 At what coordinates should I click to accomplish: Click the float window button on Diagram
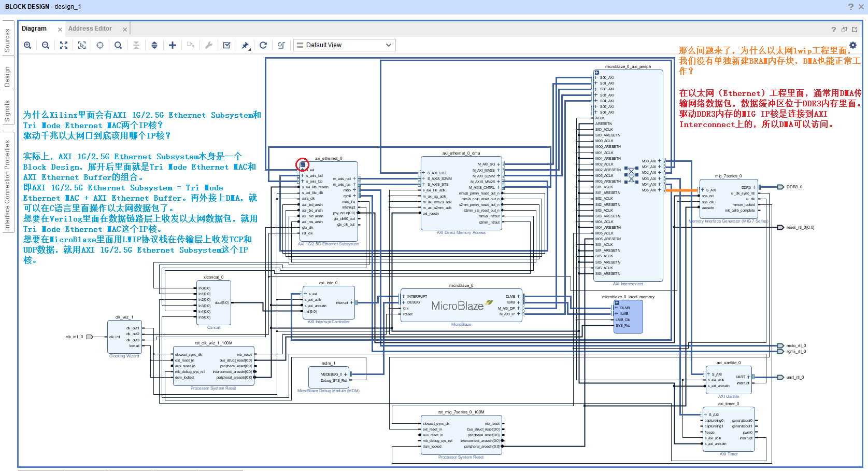(x=844, y=29)
